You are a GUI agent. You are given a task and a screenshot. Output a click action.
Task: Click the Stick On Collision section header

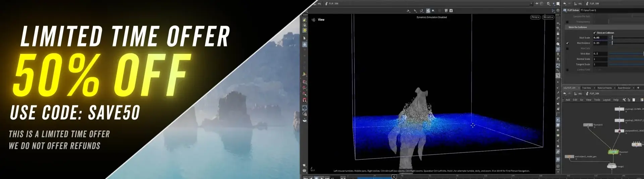pos(604,27)
